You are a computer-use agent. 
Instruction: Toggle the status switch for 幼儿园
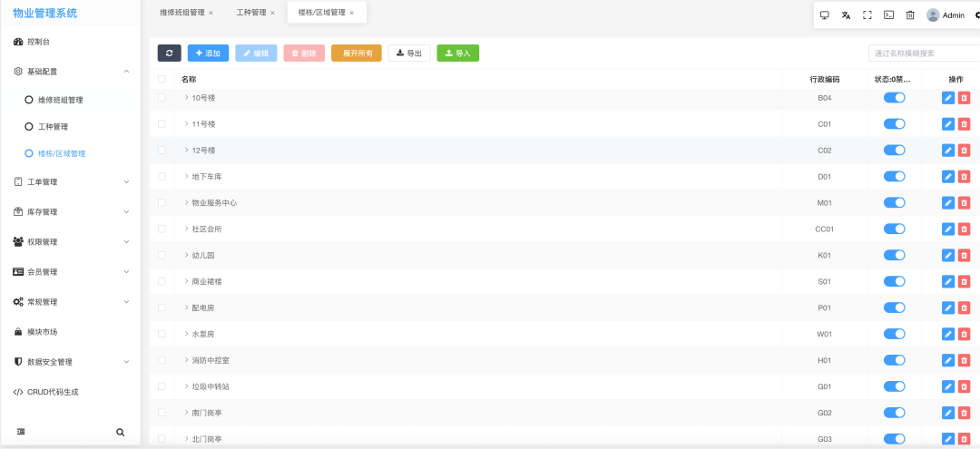[x=895, y=256]
